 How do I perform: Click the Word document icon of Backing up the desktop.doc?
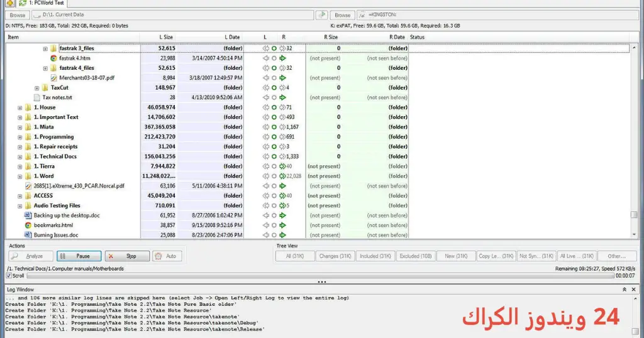pyautogui.click(x=28, y=215)
